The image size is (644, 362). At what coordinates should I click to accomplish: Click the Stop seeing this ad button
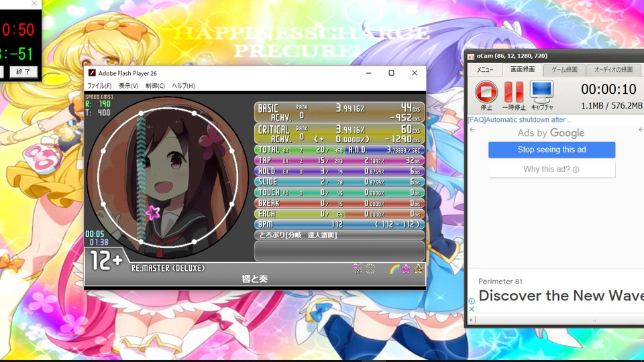coord(551,149)
